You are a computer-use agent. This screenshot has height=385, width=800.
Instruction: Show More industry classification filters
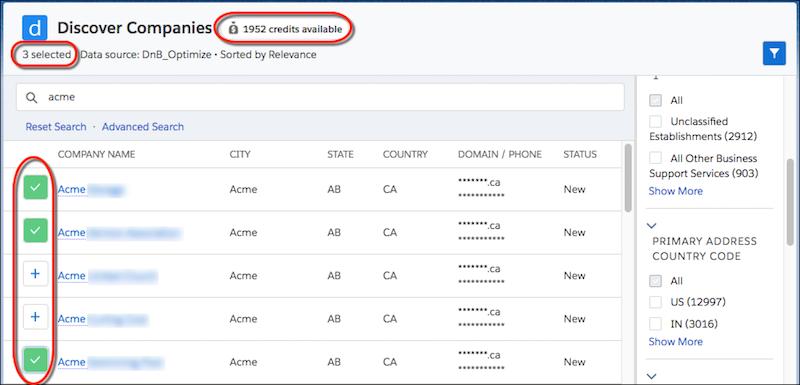676,191
